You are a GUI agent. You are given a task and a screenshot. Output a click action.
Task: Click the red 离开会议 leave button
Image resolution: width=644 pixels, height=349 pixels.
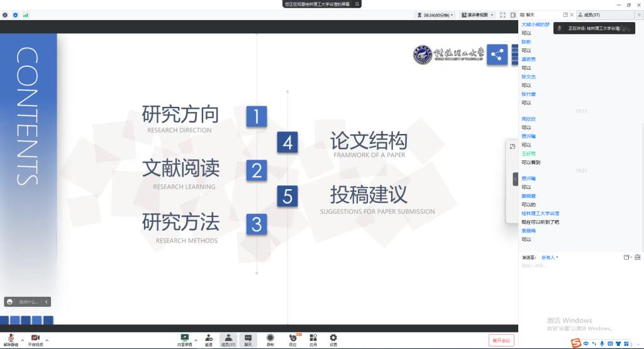(501, 340)
